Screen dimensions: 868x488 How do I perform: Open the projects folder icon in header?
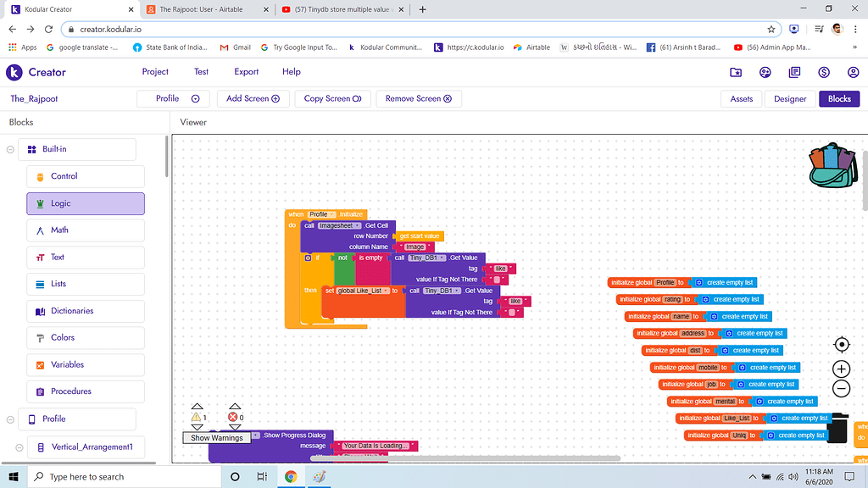pyautogui.click(x=736, y=73)
